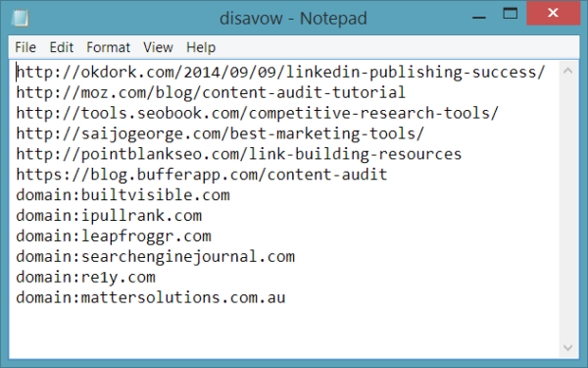Viewport: 588px width, 368px height.
Task: Click the tools.seobook.com line of text
Action: click(257, 113)
